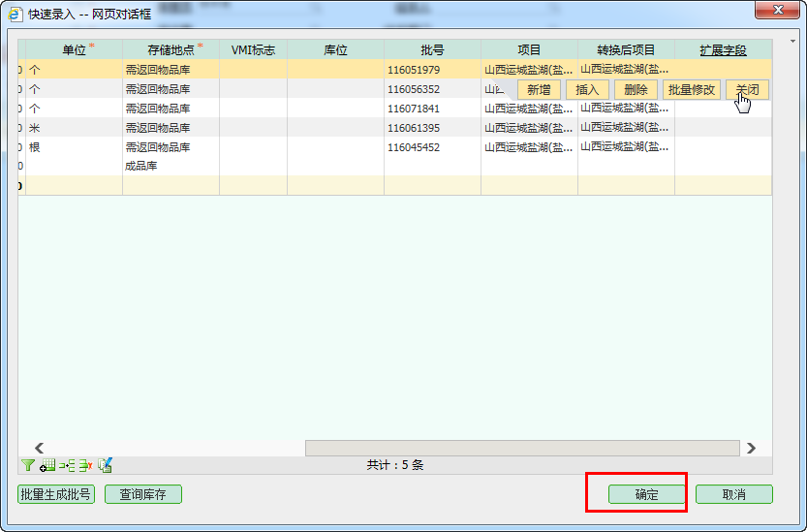Click 关闭 in the popup menu
Screen dimensions: 807x532
pos(747,89)
